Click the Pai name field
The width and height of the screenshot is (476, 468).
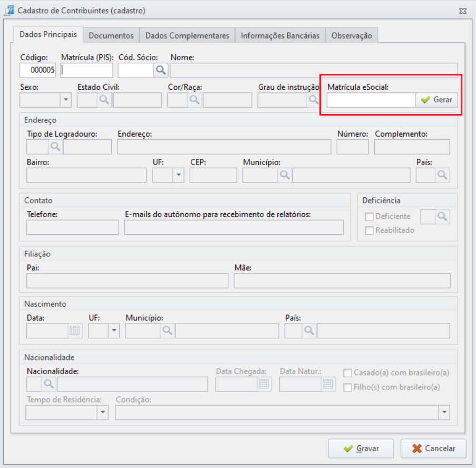127,281
